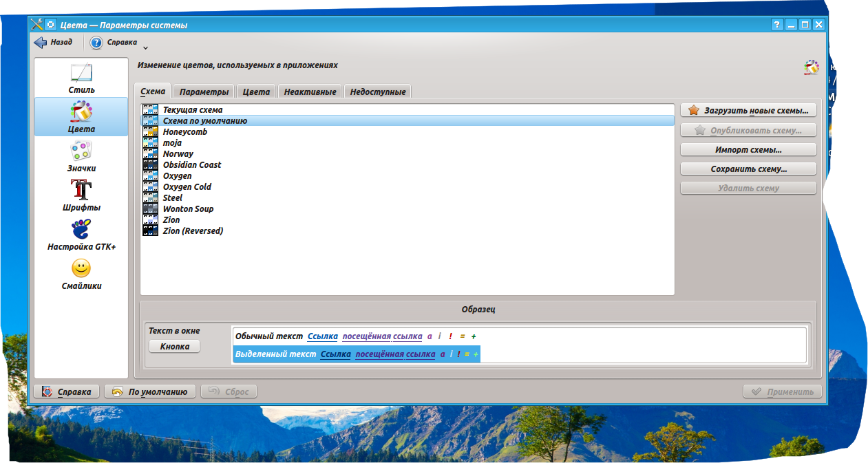The image size is (868, 463).
Task: Switch to the Цвета tab
Action: (256, 92)
